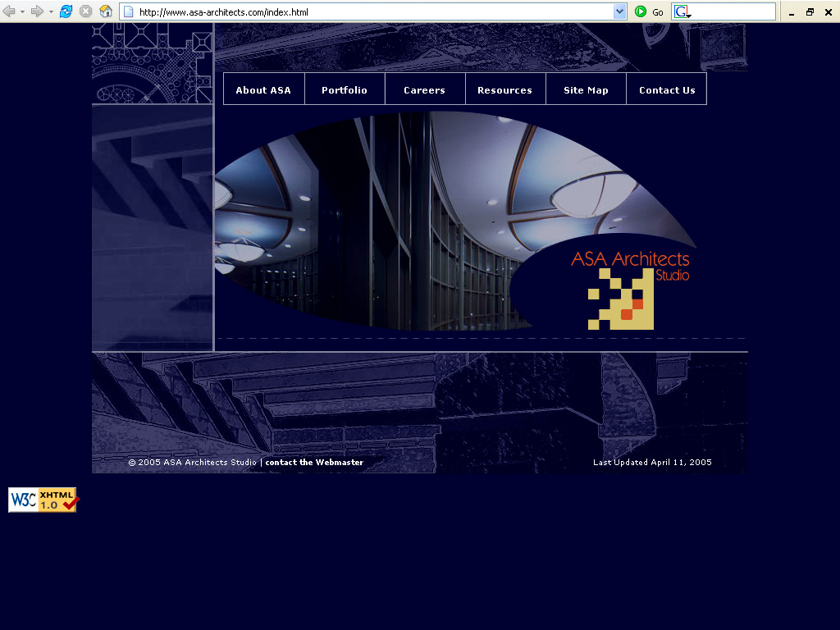Open the Forward history dropdown arrow
The width and height of the screenshot is (840, 630).
tap(51, 11)
